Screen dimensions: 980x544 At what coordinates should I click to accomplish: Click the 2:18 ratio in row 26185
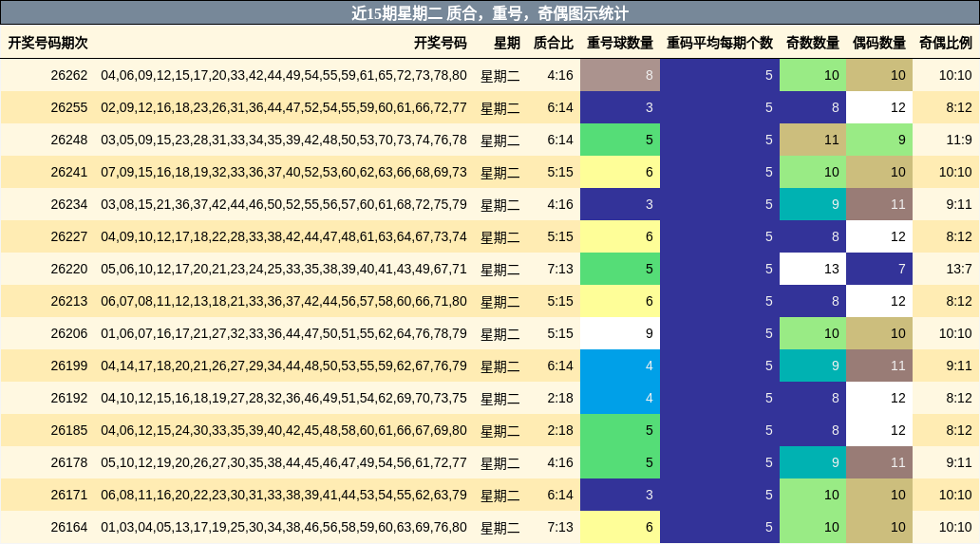point(560,430)
